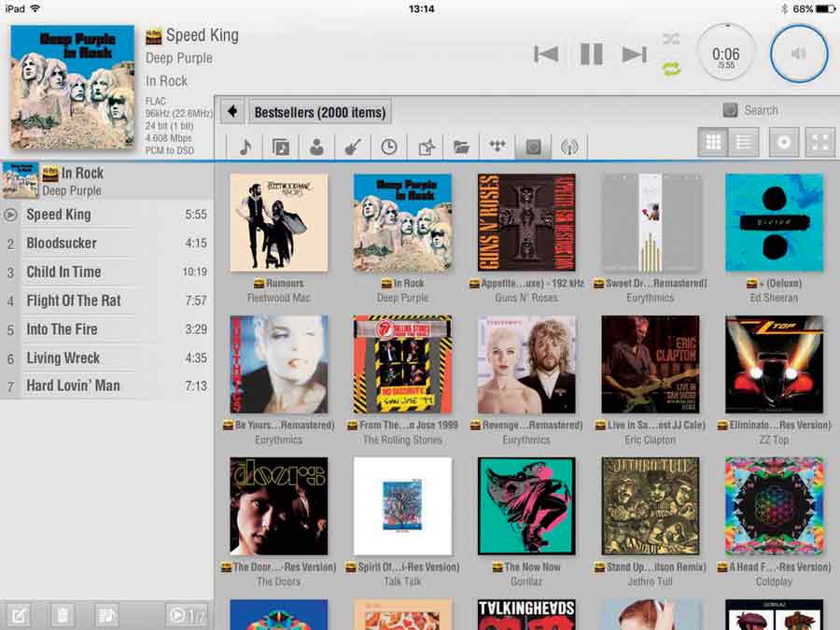Open Eric Clapton Live in San Diego album

651,364
